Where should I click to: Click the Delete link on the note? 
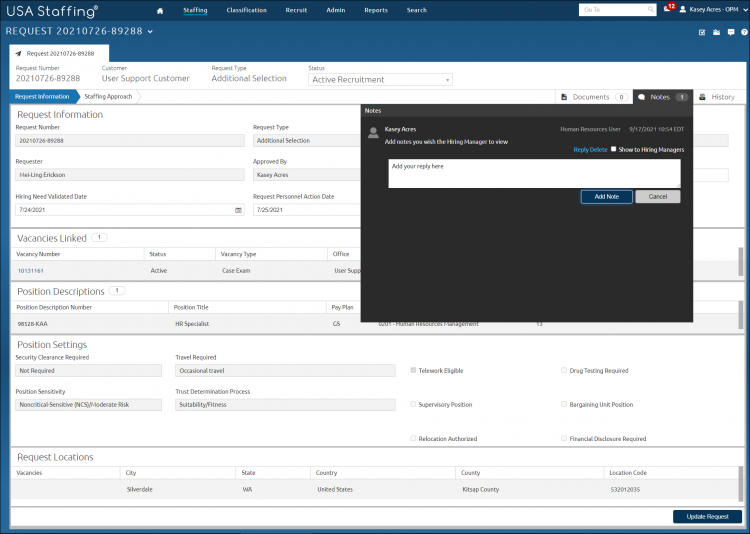[x=598, y=150]
